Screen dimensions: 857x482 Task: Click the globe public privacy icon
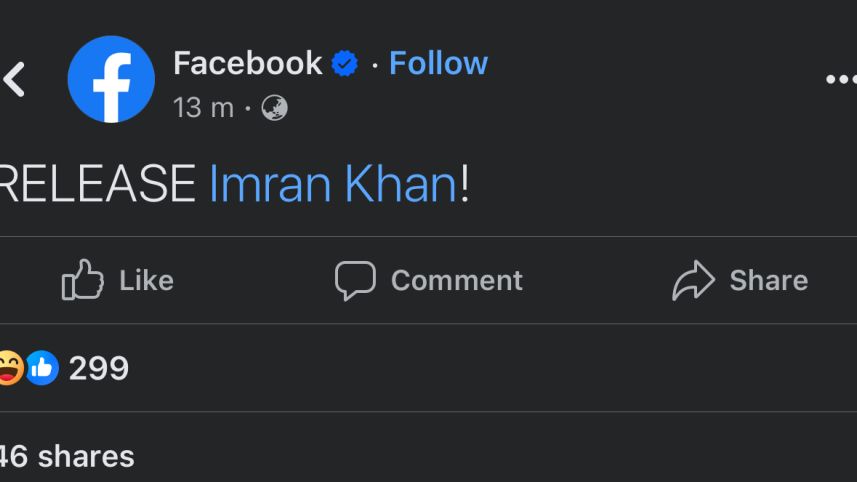pyautogui.click(x=274, y=108)
